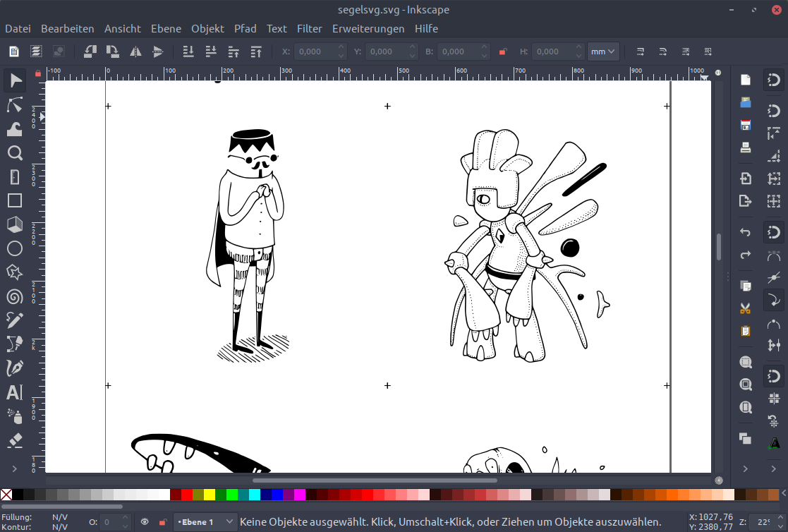
Task: Toggle the lock on current layer
Action: 162,522
